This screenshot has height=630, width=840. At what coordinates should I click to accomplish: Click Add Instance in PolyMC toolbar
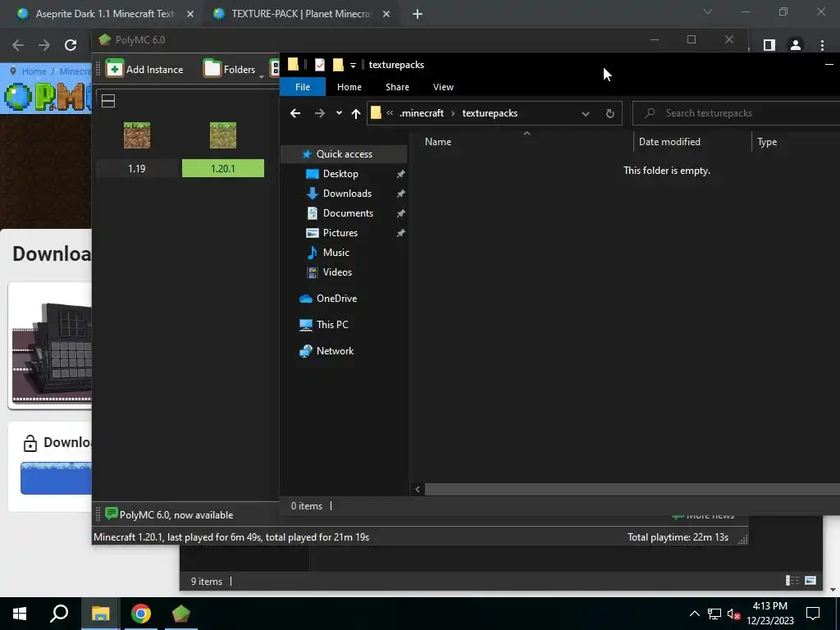tap(144, 69)
